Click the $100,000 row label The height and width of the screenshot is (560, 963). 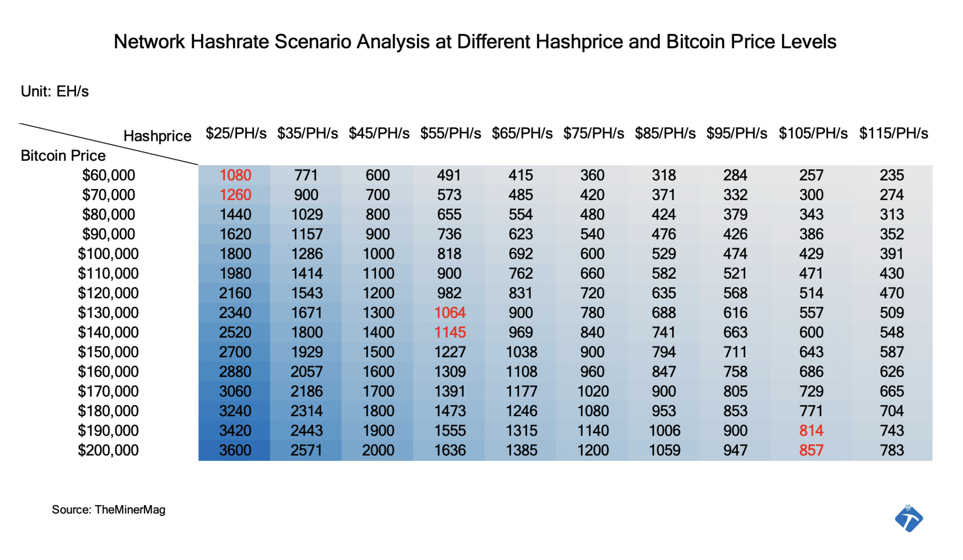[108, 254]
